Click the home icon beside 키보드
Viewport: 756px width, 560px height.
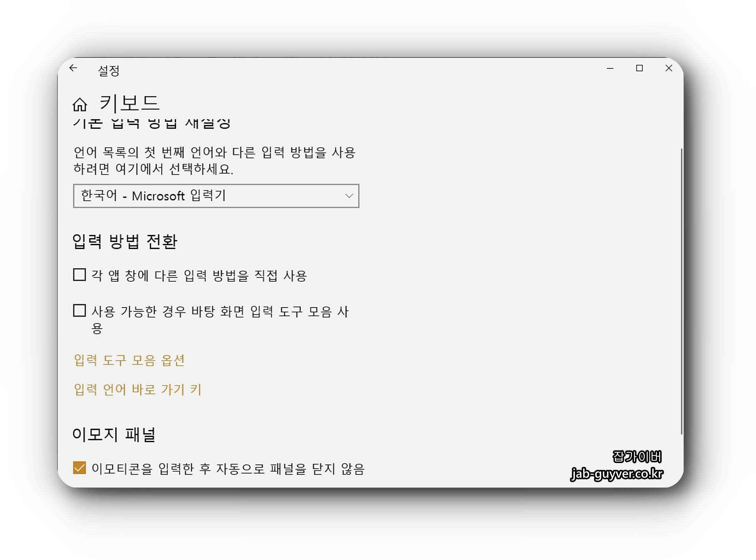tap(80, 104)
